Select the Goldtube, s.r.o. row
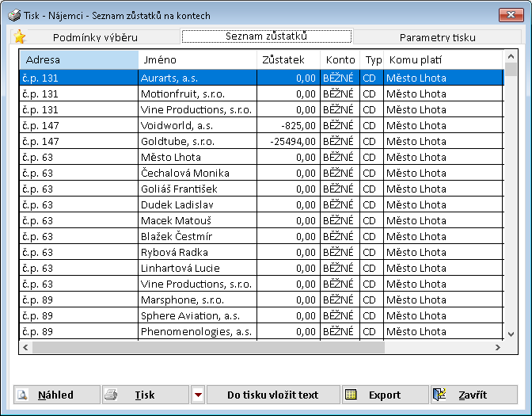This screenshot has width=532, height=416. click(197, 141)
